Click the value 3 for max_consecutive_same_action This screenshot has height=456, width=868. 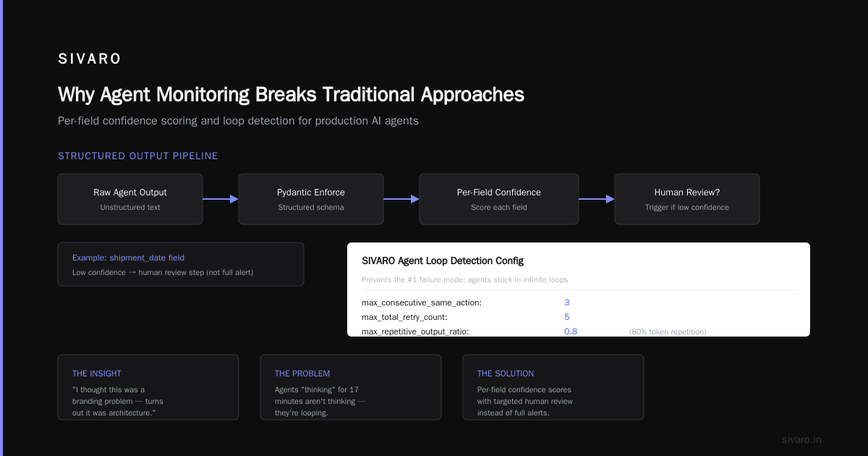tap(567, 303)
